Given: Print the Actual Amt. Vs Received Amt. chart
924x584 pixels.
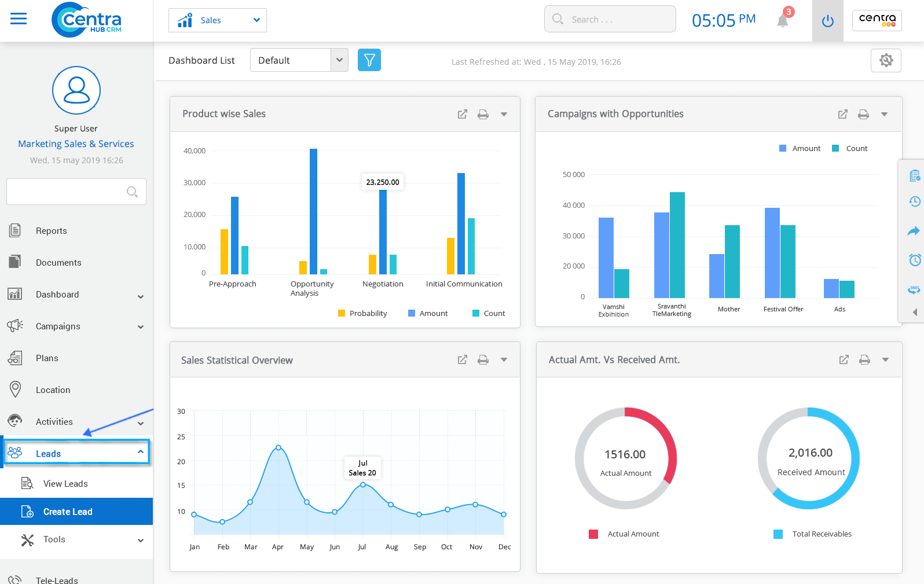Looking at the screenshot, I should [864, 360].
